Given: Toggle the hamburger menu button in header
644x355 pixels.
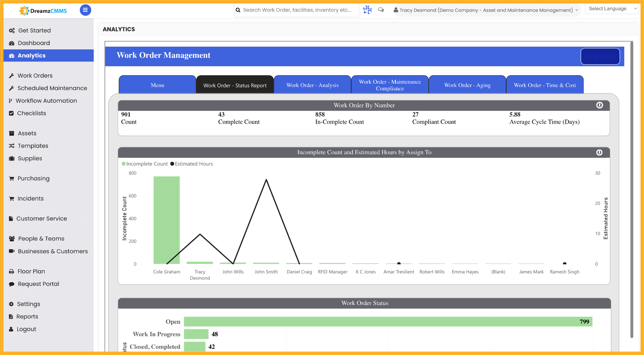Looking at the screenshot, I should pyautogui.click(x=85, y=10).
